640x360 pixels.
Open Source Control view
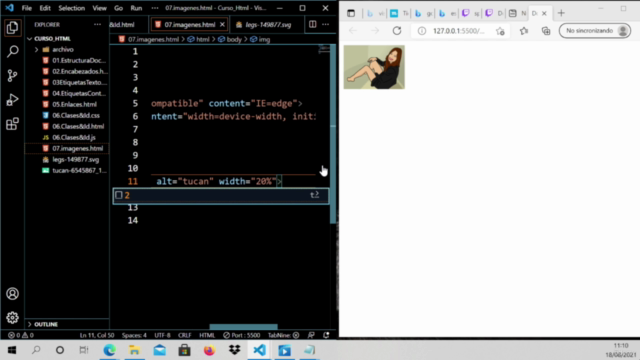(12, 76)
